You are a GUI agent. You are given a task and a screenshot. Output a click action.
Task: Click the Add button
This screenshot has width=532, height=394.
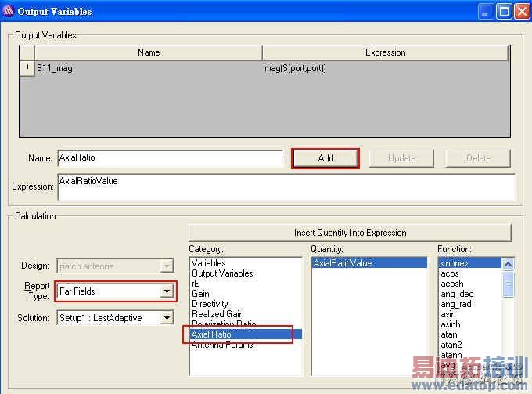tap(325, 158)
